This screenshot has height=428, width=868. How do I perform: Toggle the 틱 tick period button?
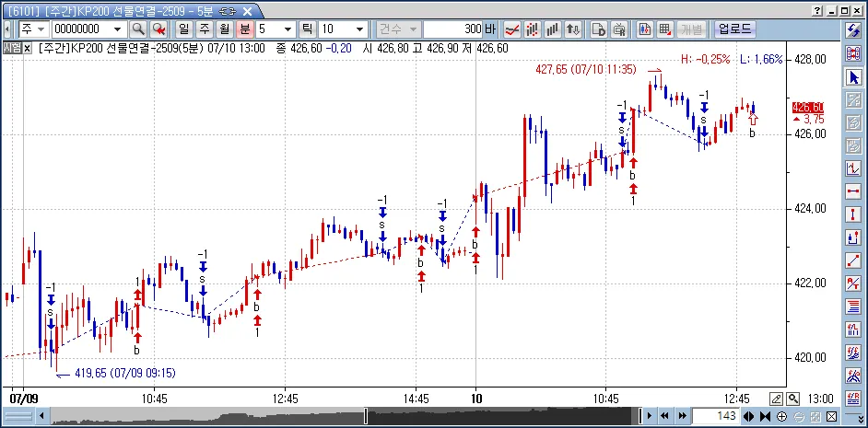click(307, 29)
